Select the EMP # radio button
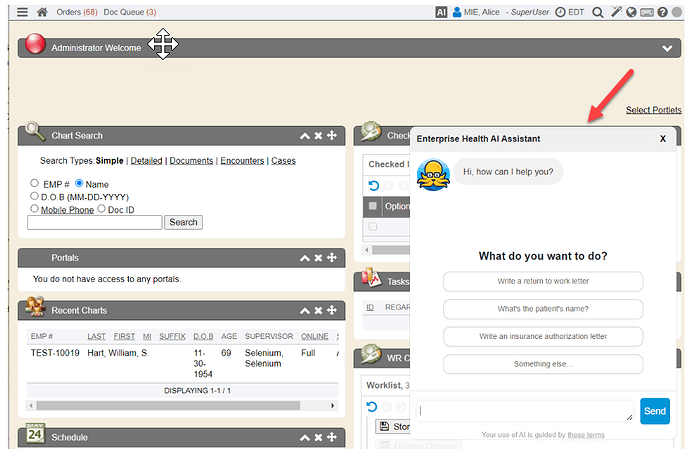 35,184
